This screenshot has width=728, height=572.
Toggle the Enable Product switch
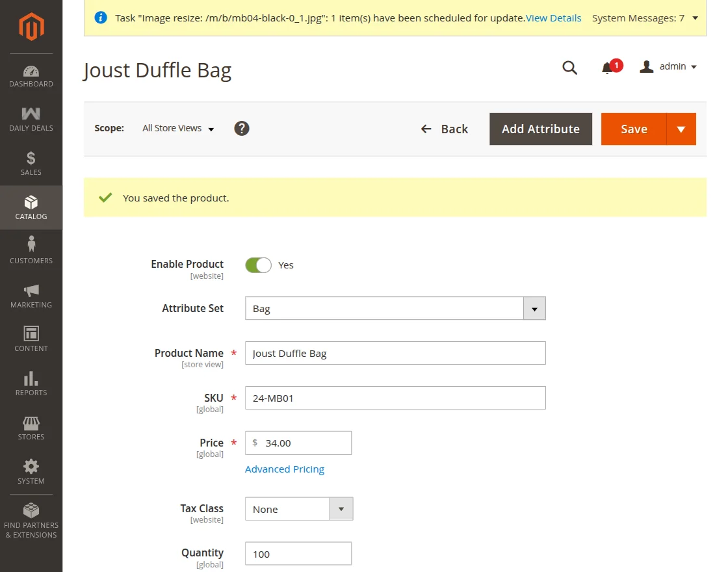click(258, 265)
